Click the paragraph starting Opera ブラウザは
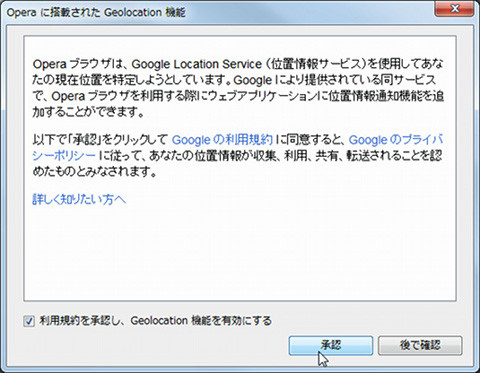This screenshot has height=373, width=480. [x=238, y=88]
